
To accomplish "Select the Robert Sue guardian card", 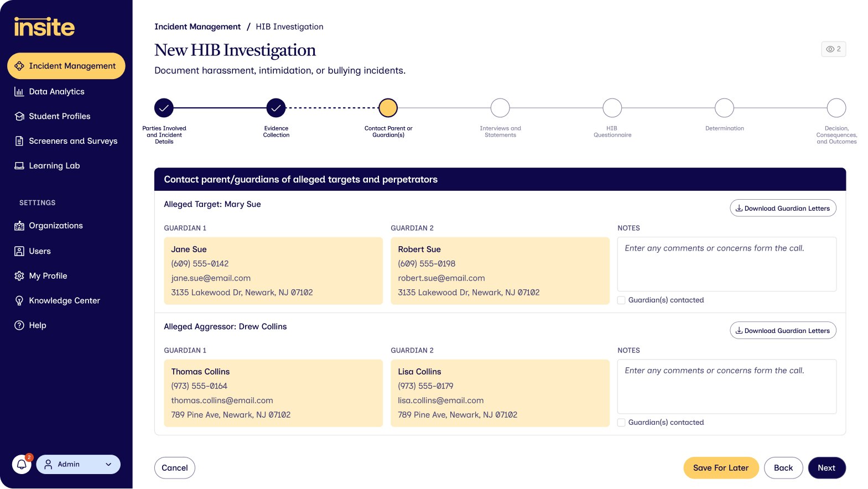I will point(500,271).
